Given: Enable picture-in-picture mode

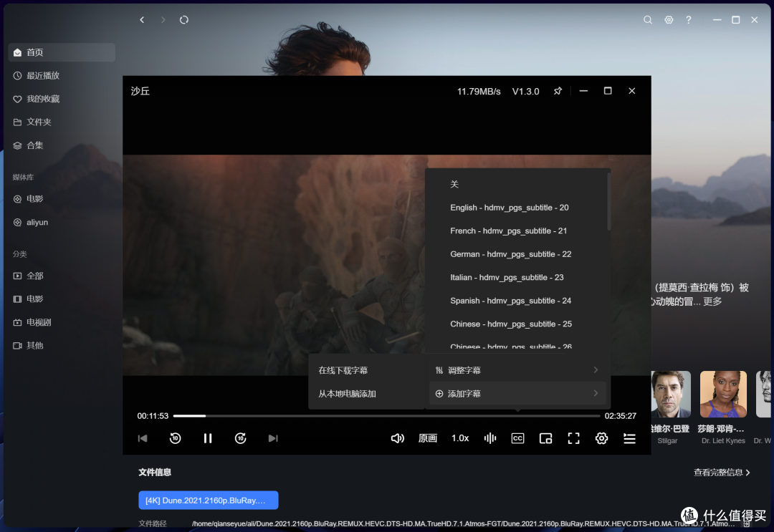Looking at the screenshot, I should pyautogui.click(x=545, y=438).
